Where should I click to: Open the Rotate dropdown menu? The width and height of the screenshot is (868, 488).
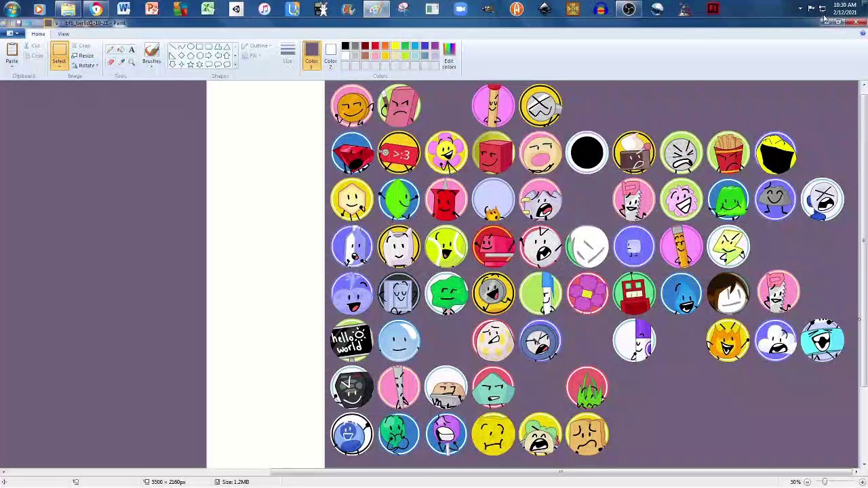click(x=85, y=66)
